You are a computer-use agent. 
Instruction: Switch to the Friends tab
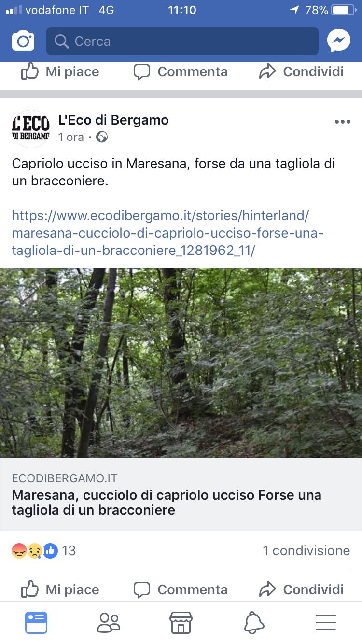click(109, 623)
